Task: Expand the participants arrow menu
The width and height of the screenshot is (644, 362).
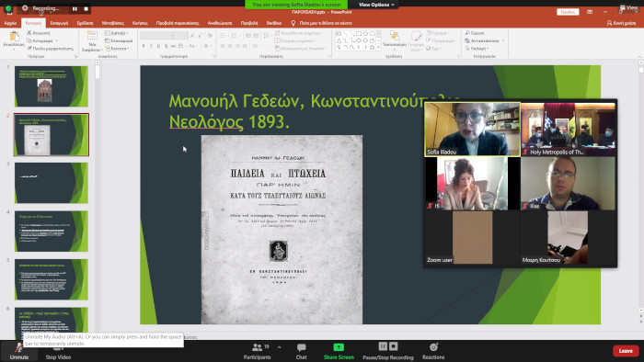Action: click(x=280, y=347)
